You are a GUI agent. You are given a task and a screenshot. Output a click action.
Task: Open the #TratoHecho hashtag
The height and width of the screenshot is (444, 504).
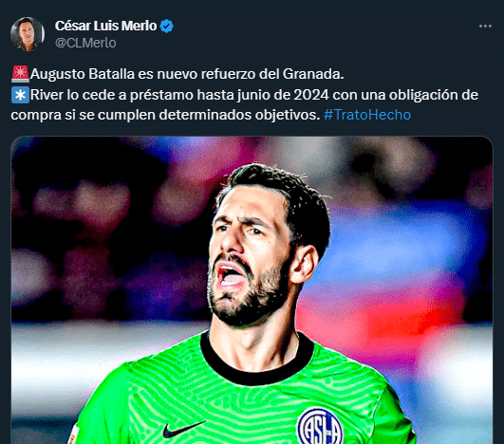pos(367,115)
